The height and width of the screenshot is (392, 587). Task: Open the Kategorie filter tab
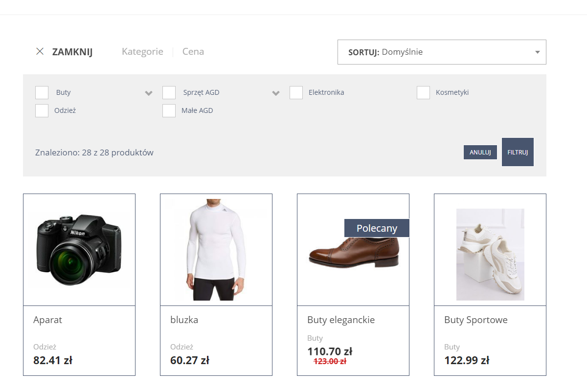coord(142,51)
